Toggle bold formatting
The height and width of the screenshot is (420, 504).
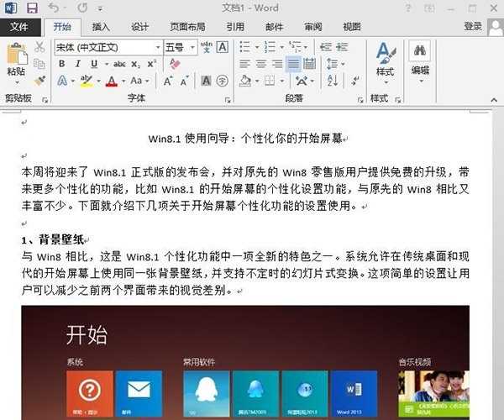pos(62,64)
